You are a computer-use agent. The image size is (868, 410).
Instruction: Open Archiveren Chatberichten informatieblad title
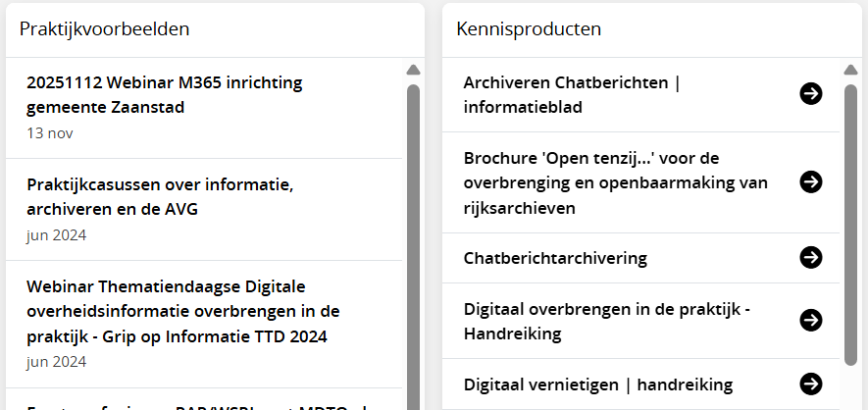point(572,94)
